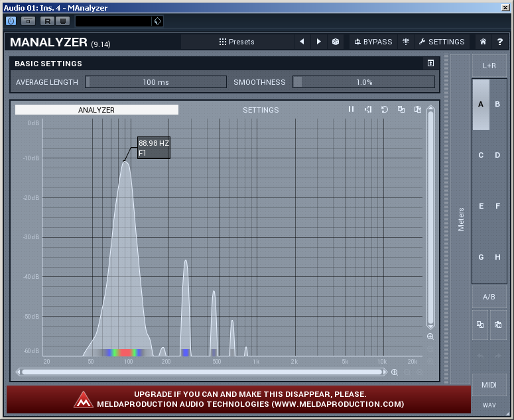The height and width of the screenshot is (420, 514).
Task: Close the MAnalyzer window
Action: [x=505, y=7]
